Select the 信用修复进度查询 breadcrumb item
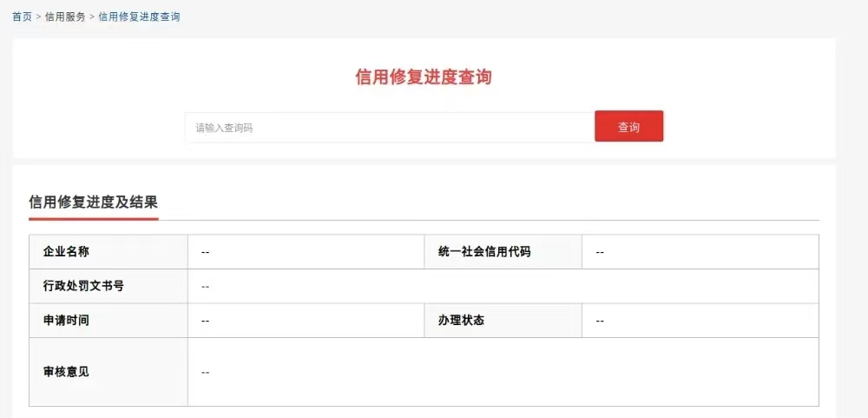 [139, 17]
